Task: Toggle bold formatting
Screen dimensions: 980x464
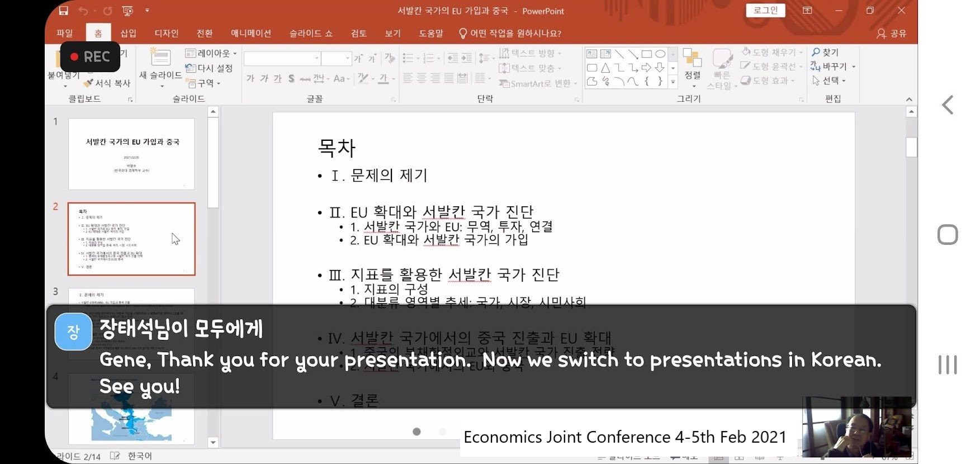Action: [x=250, y=79]
